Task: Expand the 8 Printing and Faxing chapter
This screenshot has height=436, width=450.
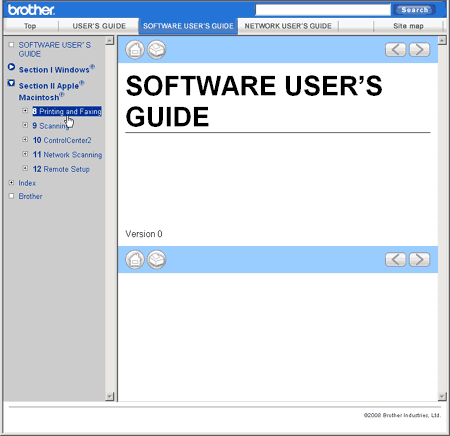Action: point(25,110)
